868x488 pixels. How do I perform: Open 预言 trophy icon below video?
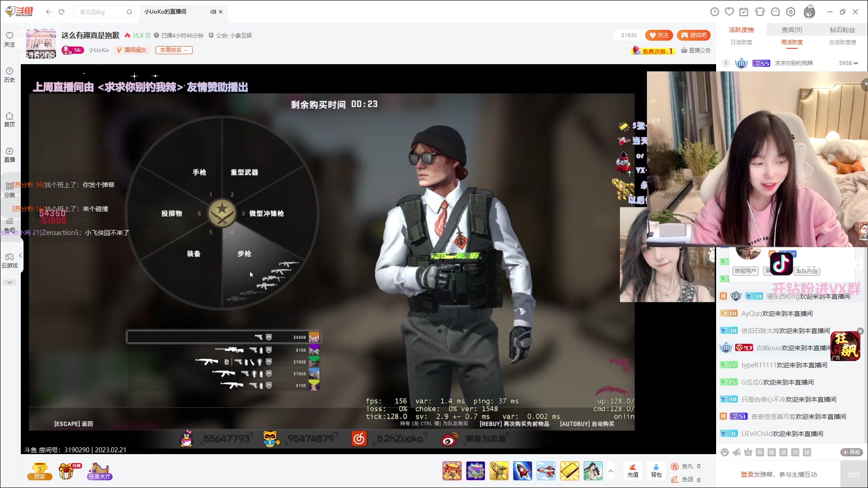coord(40,471)
